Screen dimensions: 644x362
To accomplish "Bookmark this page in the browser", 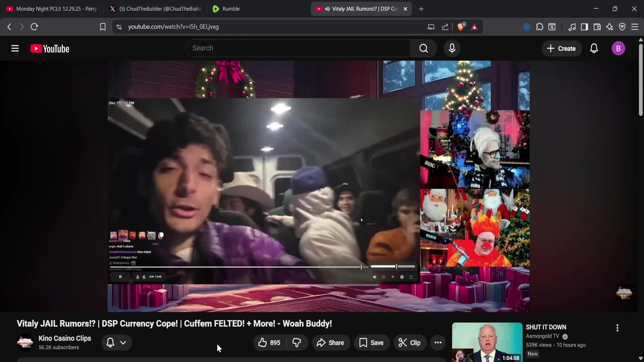I will (x=103, y=27).
